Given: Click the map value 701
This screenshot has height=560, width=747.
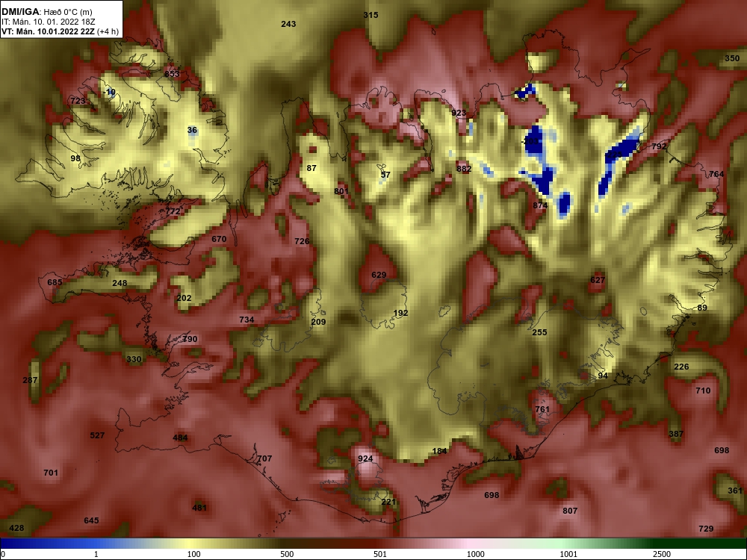Looking at the screenshot, I should tap(51, 473).
